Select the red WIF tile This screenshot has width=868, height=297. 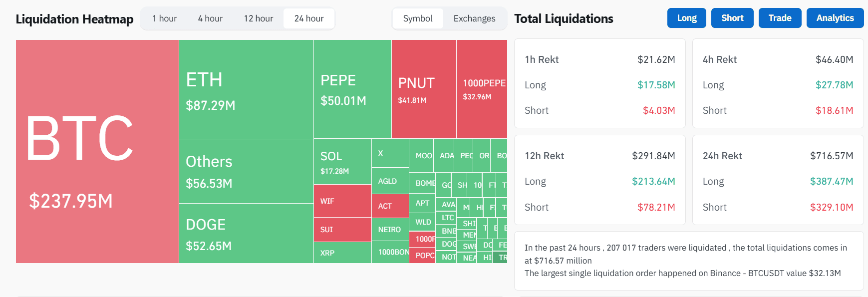click(342, 201)
